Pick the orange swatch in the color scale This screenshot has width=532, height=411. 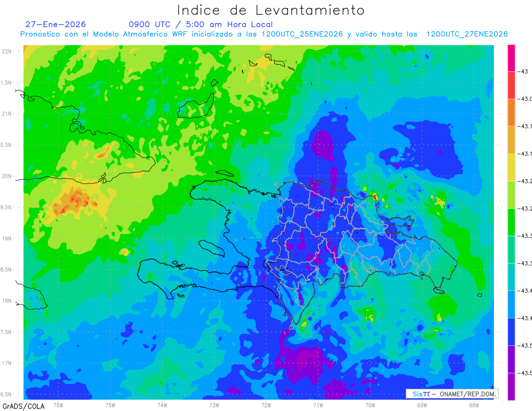tap(511, 112)
